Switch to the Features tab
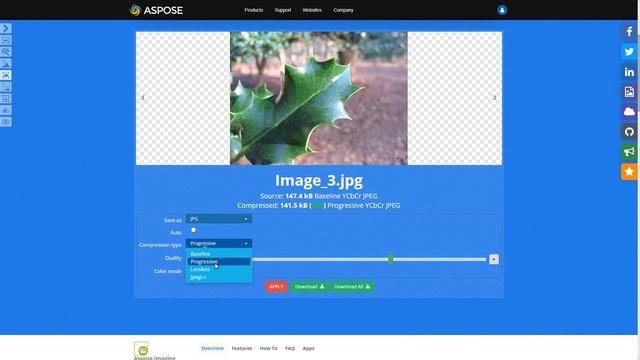 coord(242,348)
